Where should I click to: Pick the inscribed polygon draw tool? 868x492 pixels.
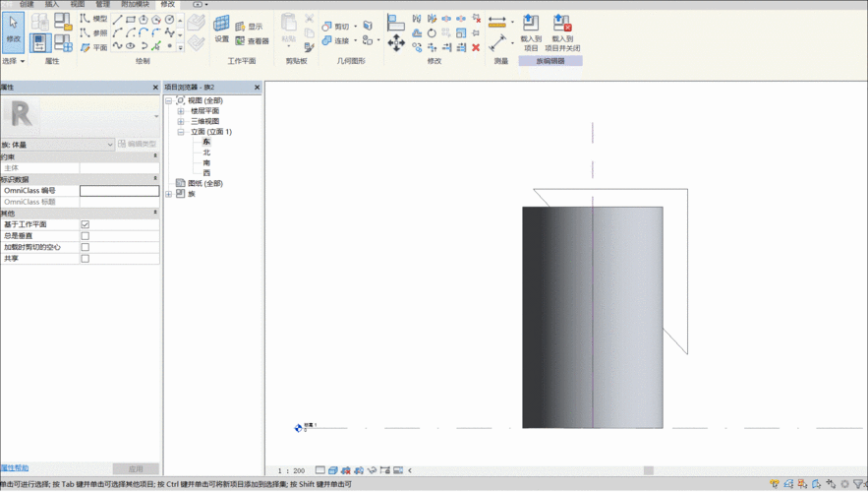coord(144,20)
